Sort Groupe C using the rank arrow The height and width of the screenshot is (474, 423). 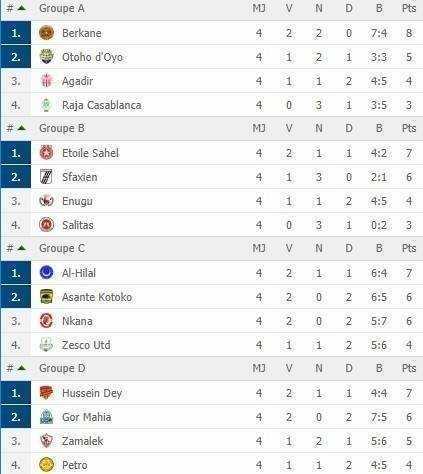click(x=21, y=248)
